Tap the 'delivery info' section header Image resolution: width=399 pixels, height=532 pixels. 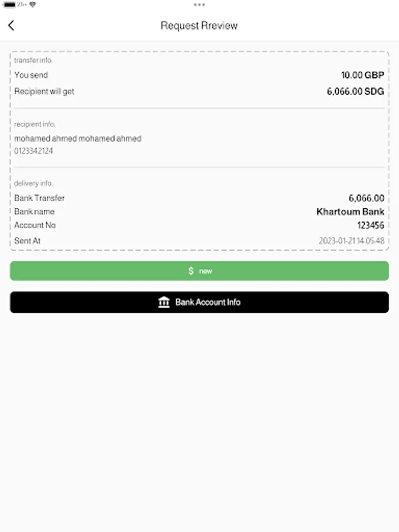point(34,184)
